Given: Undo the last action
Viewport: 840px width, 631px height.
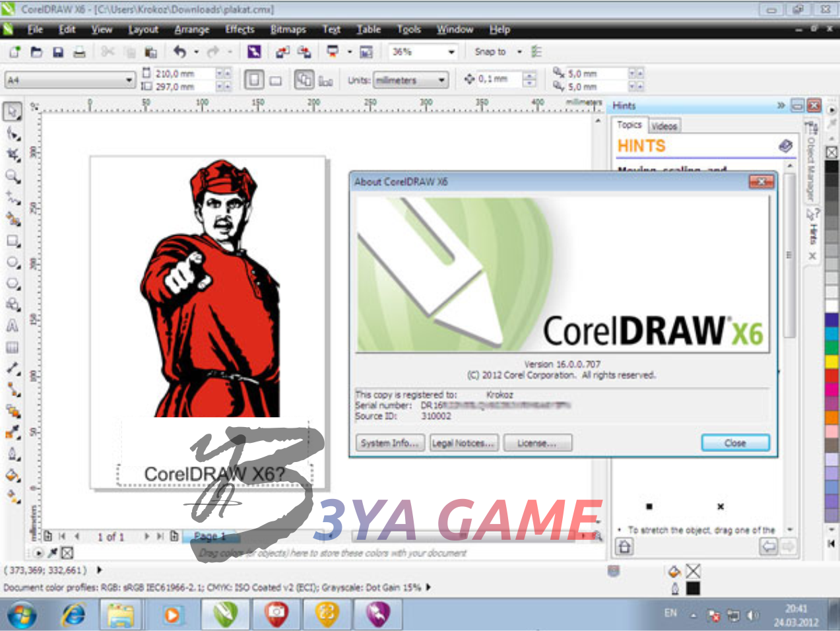Looking at the screenshot, I should 179,51.
